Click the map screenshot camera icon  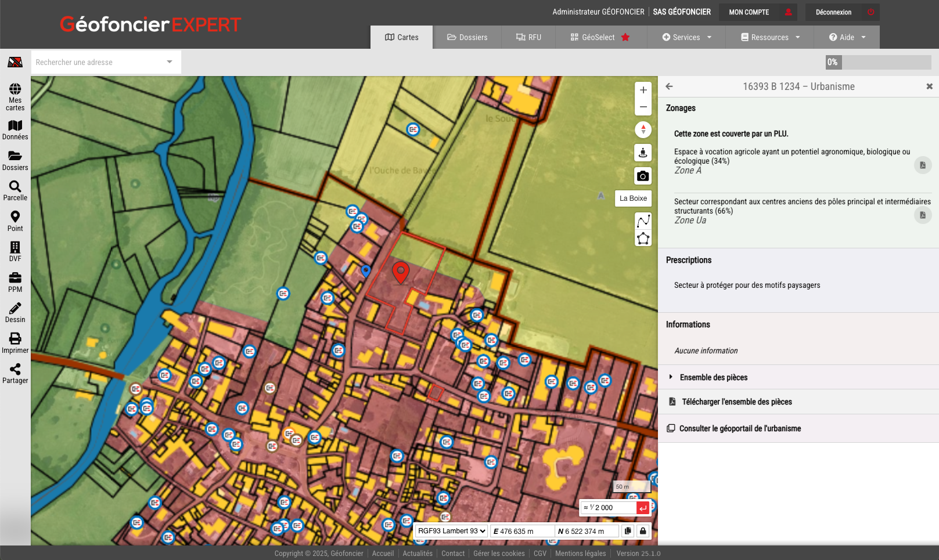pos(643,176)
